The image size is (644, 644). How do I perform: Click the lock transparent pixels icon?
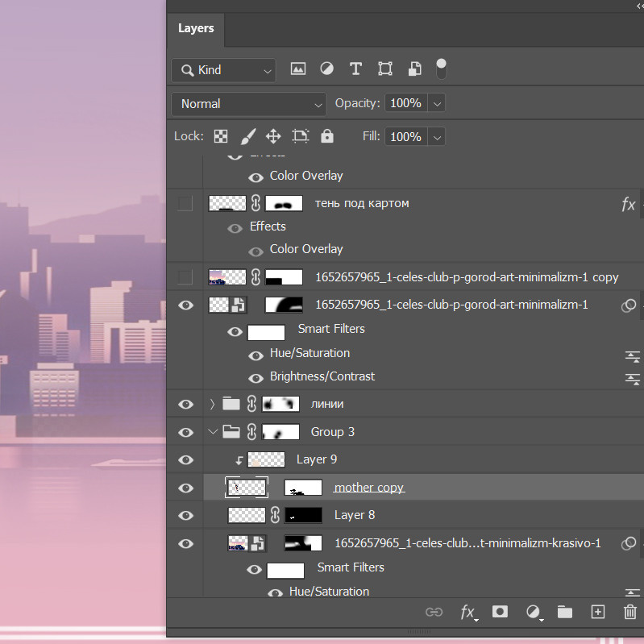click(x=220, y=136)
